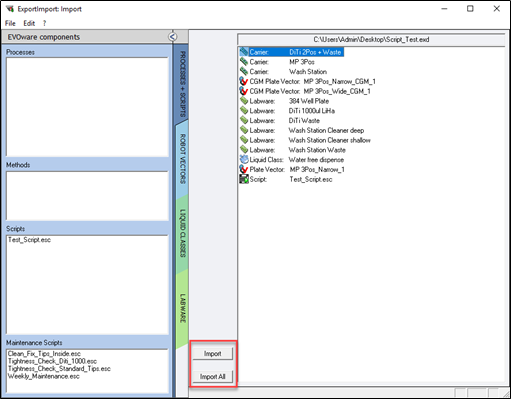Click the Labware icon for Wash Station Waste
511x399 pixels.
[244, 150]
